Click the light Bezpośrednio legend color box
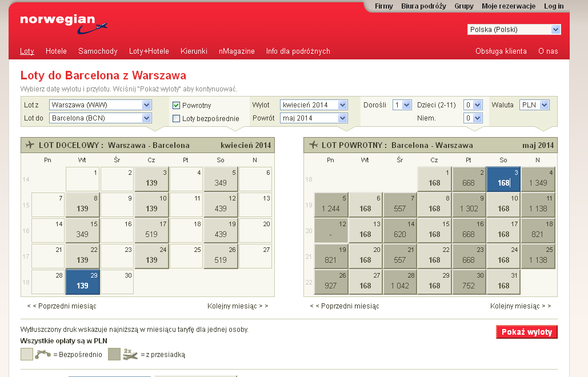 click(x=27, y=354)
